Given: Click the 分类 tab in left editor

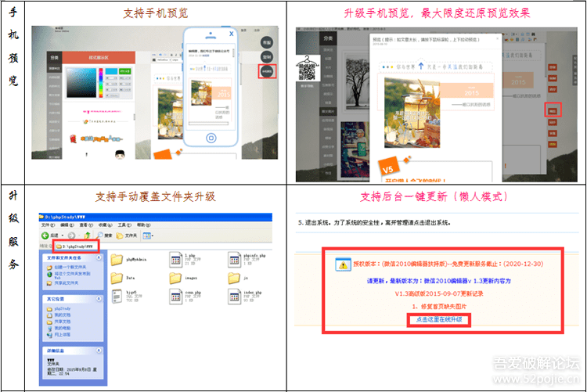Looking at the screenshot, I should (x=55, y=57).
